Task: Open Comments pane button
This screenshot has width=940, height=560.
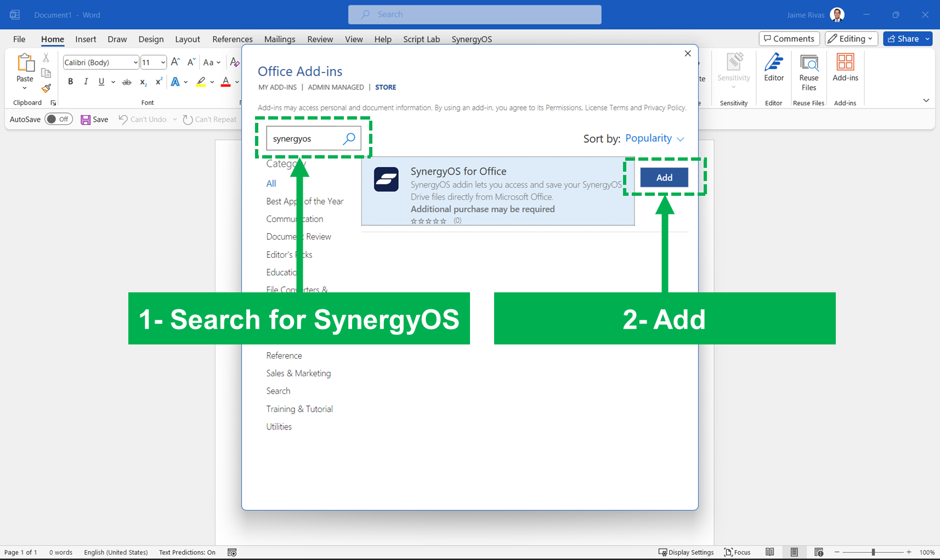Action: [789, 38]
